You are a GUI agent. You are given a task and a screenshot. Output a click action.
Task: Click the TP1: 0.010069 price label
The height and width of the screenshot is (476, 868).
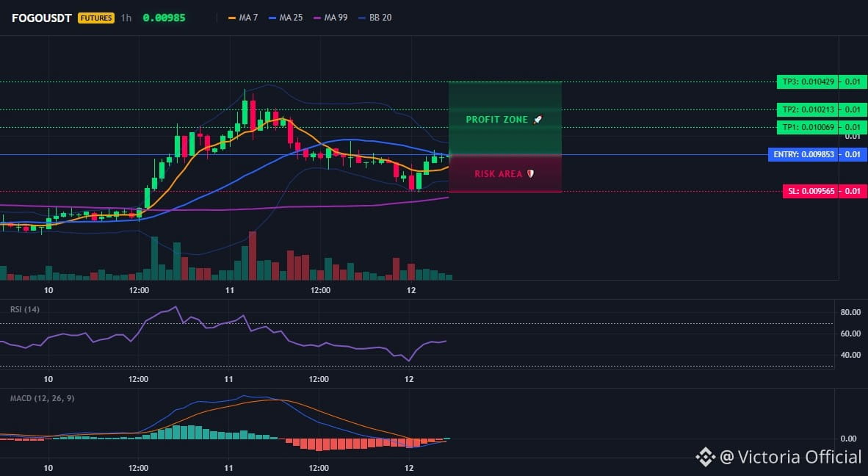click(x=808, y=127)
